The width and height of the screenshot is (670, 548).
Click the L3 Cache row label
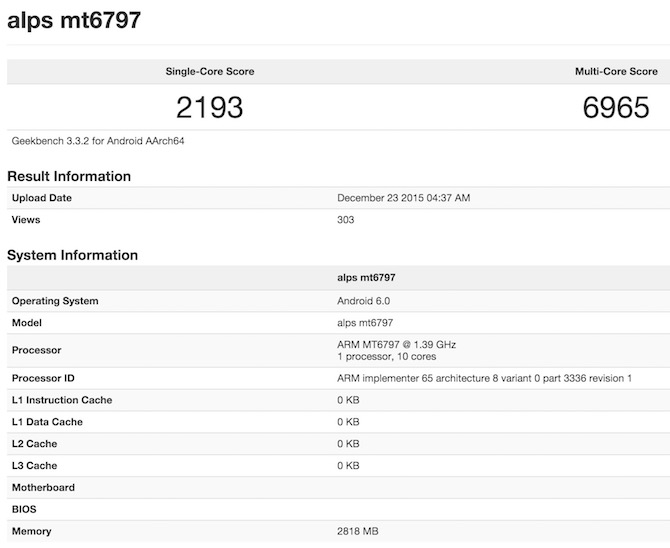(34, 466)
